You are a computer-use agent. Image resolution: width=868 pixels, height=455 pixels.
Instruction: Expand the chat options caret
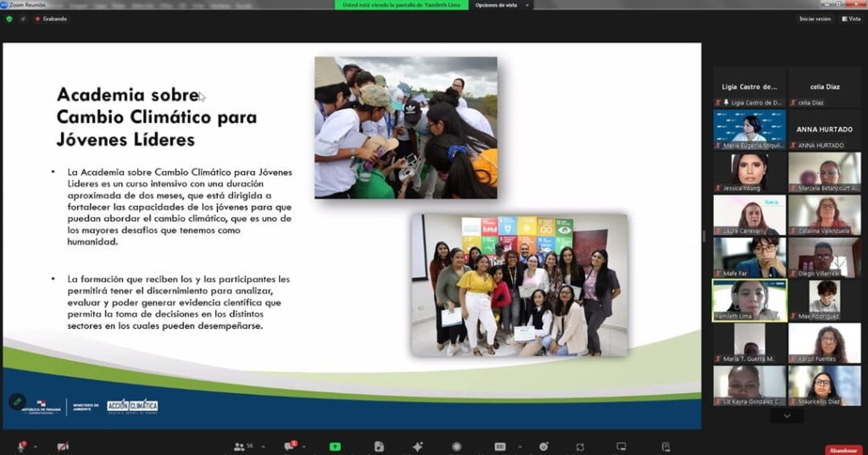click(304, 447)
